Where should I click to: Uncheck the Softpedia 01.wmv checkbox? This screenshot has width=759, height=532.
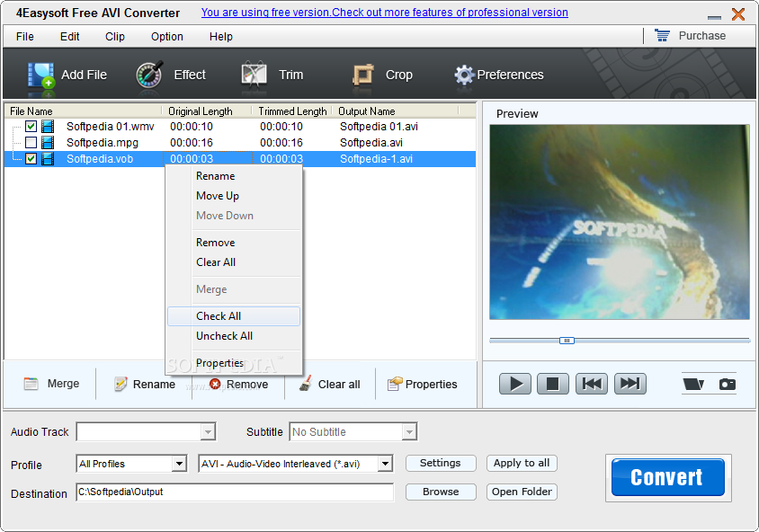point(31,127)
